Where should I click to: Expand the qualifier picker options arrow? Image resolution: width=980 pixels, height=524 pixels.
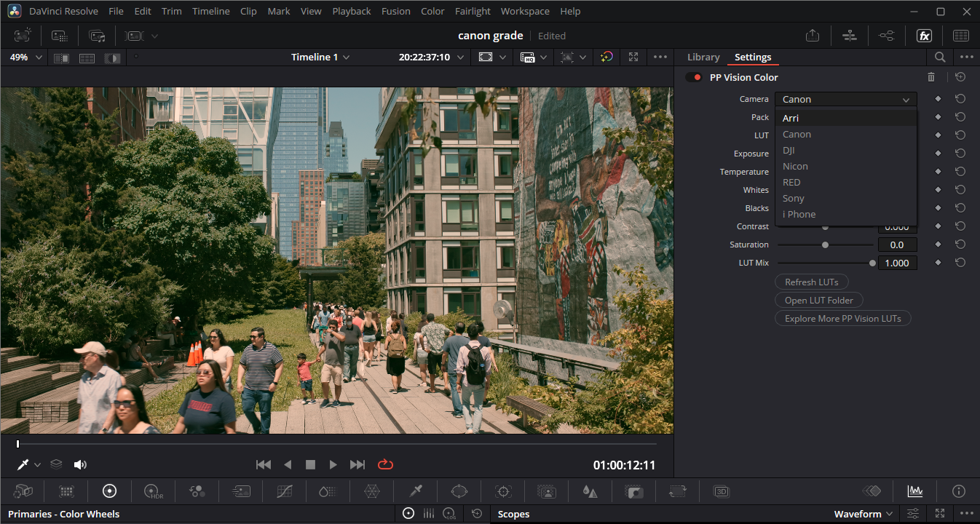tap(37, 464)
